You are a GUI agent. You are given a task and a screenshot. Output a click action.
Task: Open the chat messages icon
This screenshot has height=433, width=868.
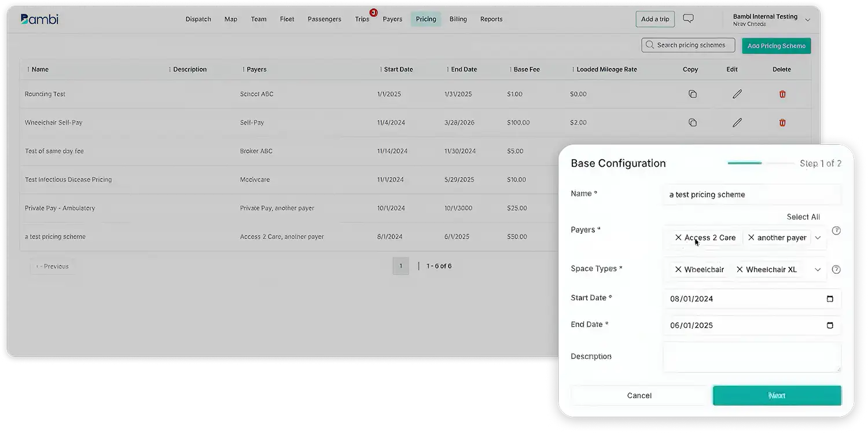coord(688,19)
